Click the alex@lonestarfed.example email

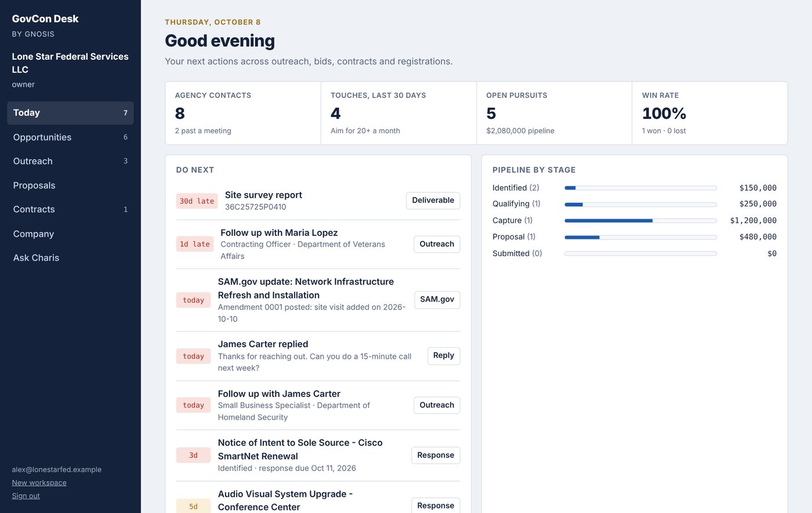(57, 470)
